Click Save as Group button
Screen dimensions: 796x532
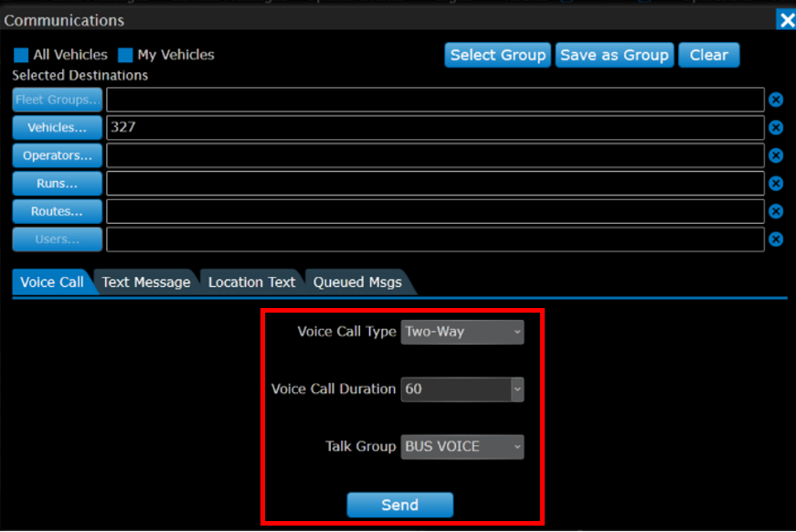click(614, 55)
